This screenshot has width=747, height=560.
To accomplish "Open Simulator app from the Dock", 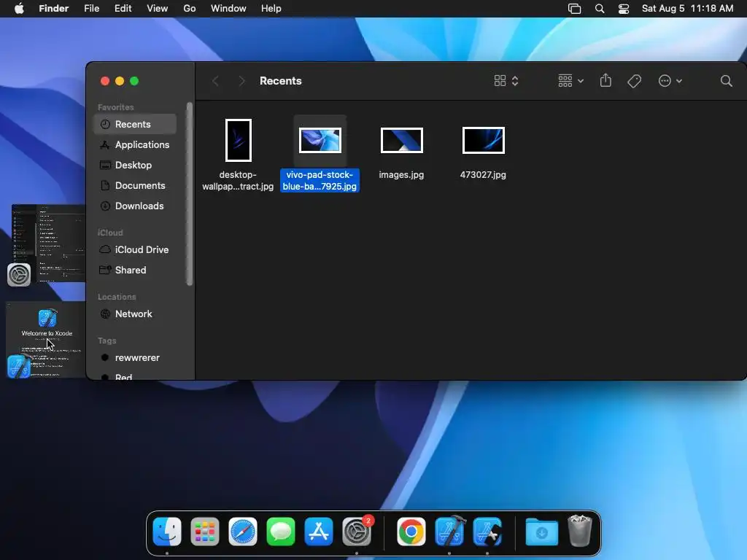I will pyautogui.click(x=487, y=532).
